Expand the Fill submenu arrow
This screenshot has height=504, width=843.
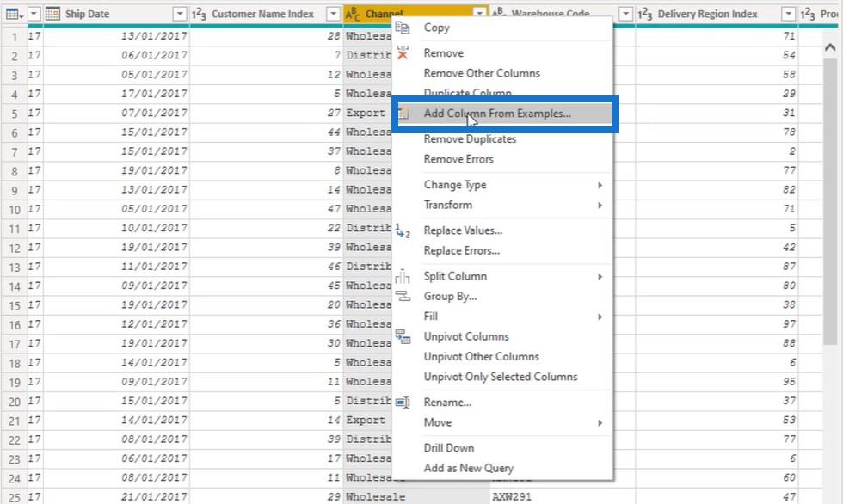[600, 317]
